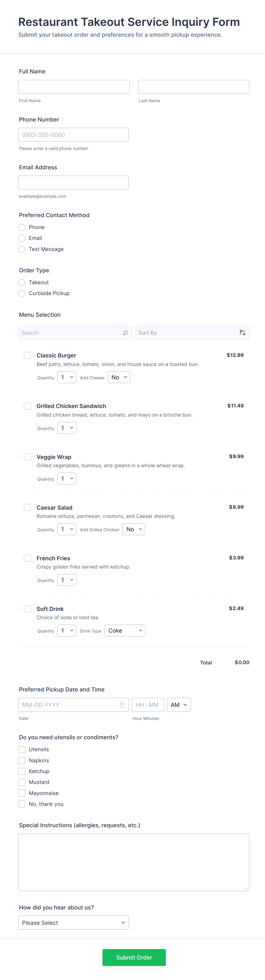The height and width of the screenshot is (980, 265).
Task: Check the Classic Burger item checkbox
Action: (x=27, y=355)
